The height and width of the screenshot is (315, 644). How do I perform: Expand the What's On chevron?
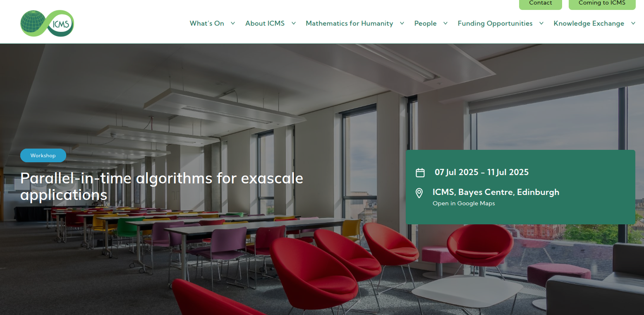click(233, 23)
